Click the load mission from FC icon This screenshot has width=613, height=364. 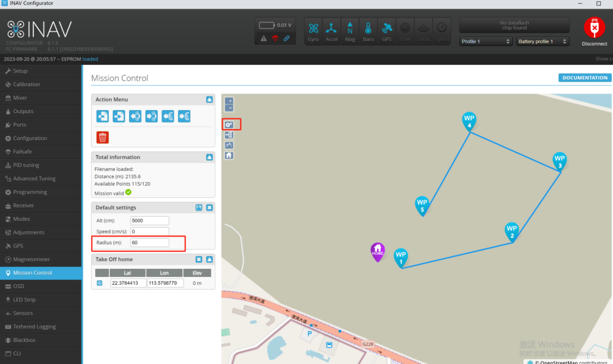pyautogui.click(x=135, y=116)
